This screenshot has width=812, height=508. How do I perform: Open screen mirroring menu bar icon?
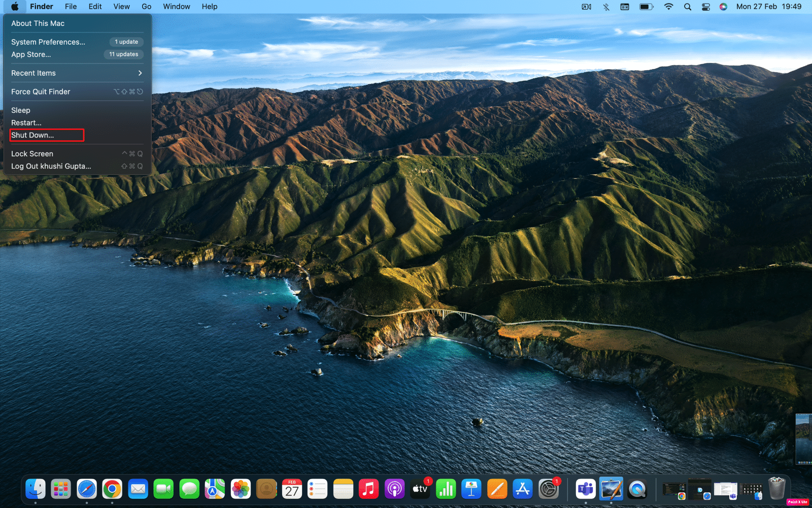586,7
